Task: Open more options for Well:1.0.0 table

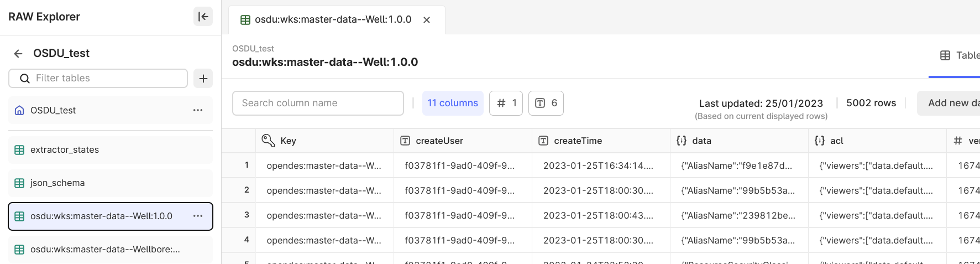Action: [x=198, y=216]
